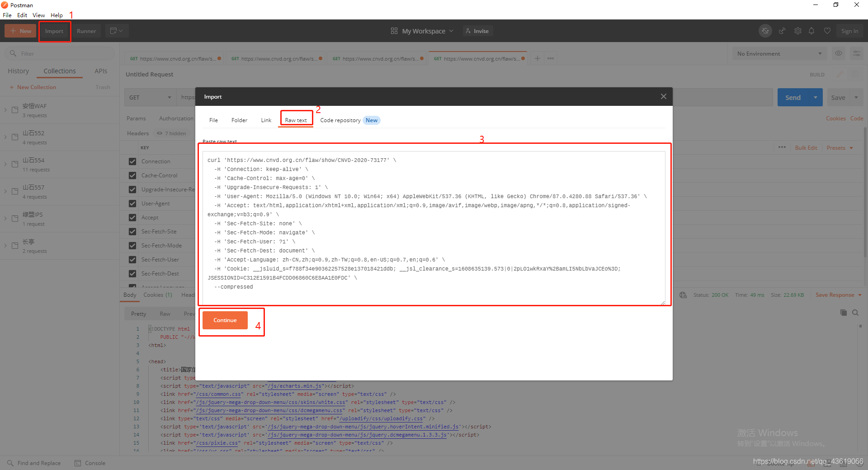Select the Link tab in Import dialog
Image resolution: width=868 pixels, height=470 pixels.
click(266, 120)
